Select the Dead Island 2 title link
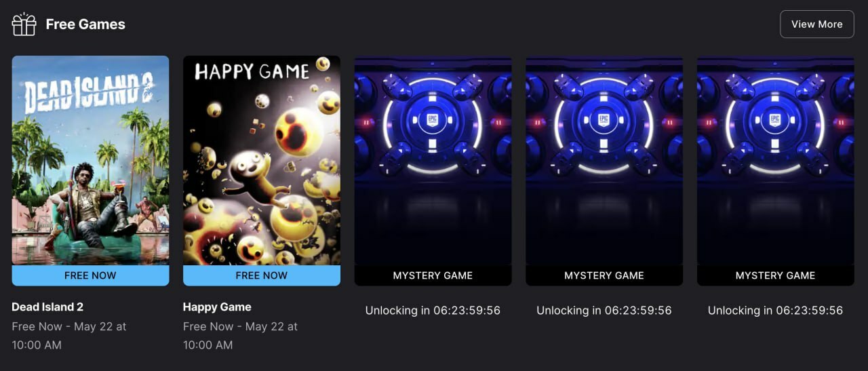 click(x=47, y=307)
